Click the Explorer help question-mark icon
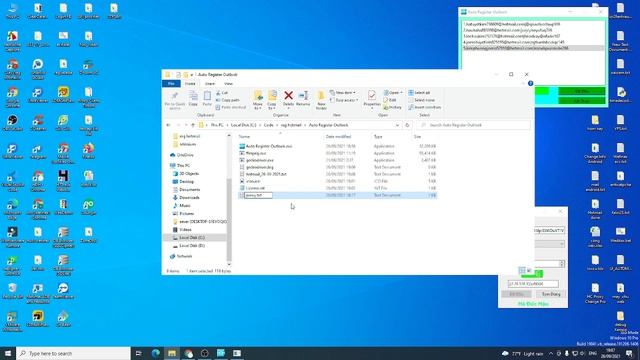The image size is (640, 360). coord(530,83)
